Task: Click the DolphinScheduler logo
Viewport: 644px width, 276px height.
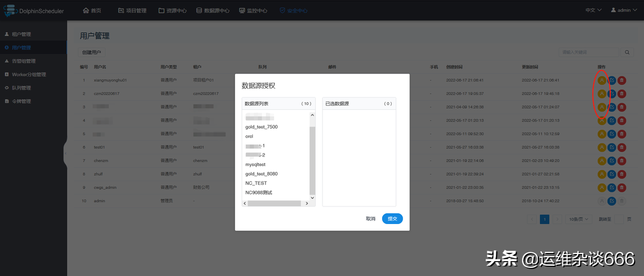Action: [x=34, y=10]
